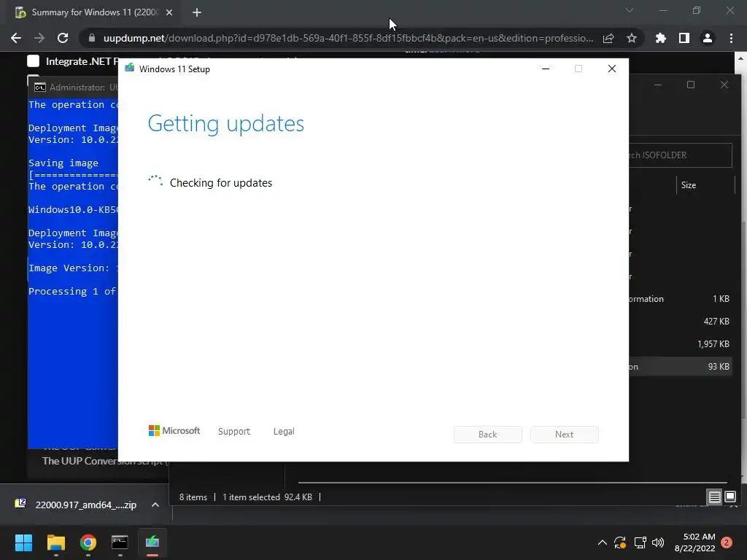The height and width of the screenshot is (560, 747).
Task: Bookmark this page with the star icon
Action: [632, 38]
